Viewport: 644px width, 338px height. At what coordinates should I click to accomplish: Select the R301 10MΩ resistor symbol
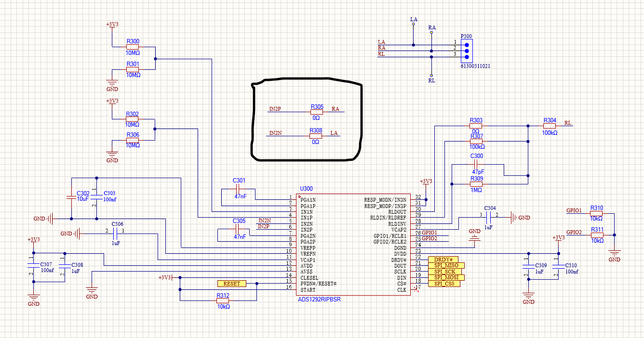[133, 69]
